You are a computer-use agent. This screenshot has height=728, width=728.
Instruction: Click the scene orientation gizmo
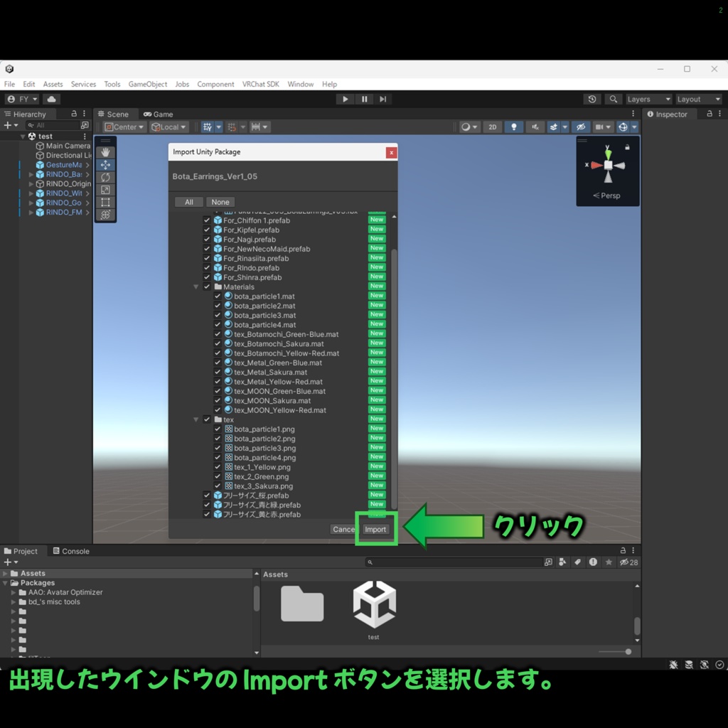tap(608, 165)
